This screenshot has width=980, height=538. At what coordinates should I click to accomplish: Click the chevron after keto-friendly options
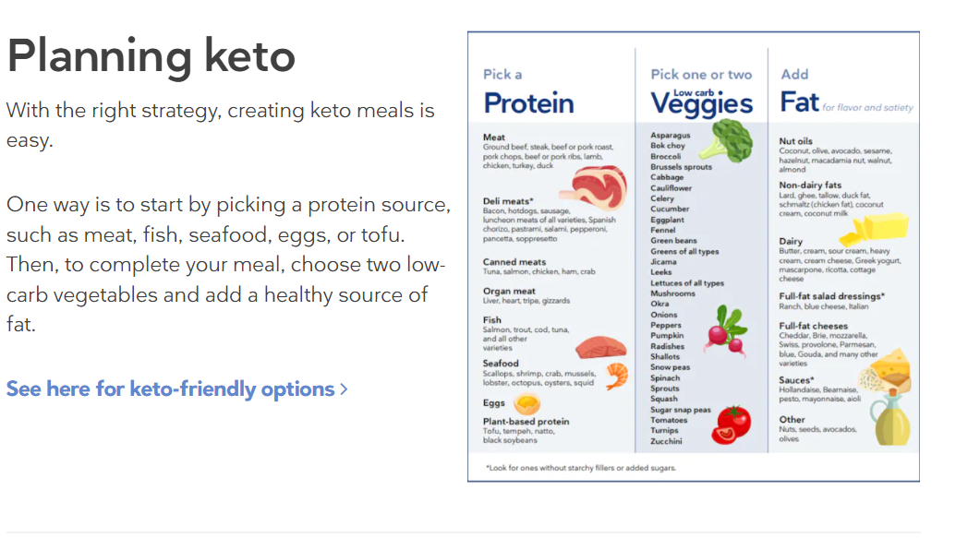(345, 389)
